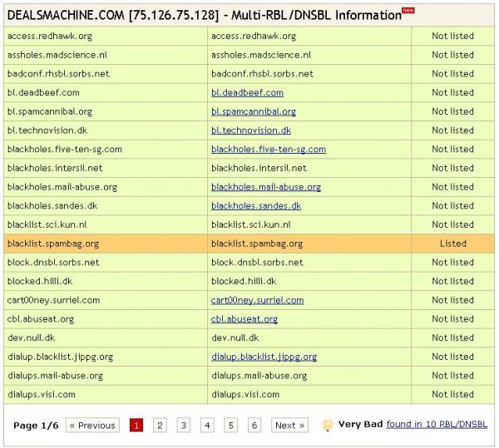The width and height of the screenshot is (499, 448).
Task: Select the highlighted blacklist.spambag.org Listed row
Action: 249,244
